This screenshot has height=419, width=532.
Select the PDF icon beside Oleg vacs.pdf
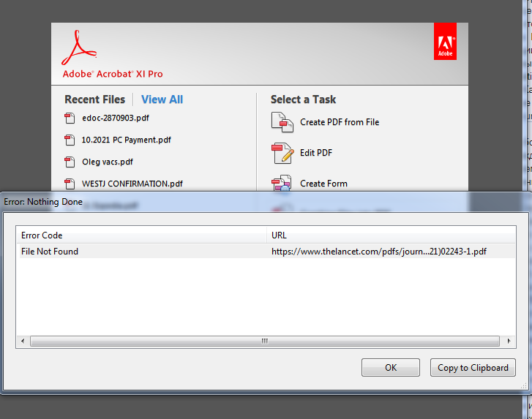tap(70, 162)
